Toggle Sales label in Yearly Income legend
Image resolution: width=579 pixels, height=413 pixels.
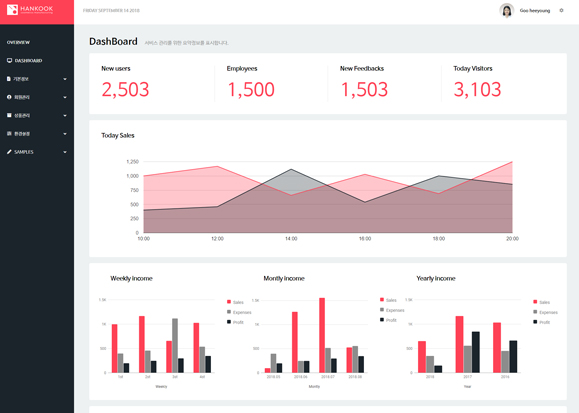[x=544, y=302]
